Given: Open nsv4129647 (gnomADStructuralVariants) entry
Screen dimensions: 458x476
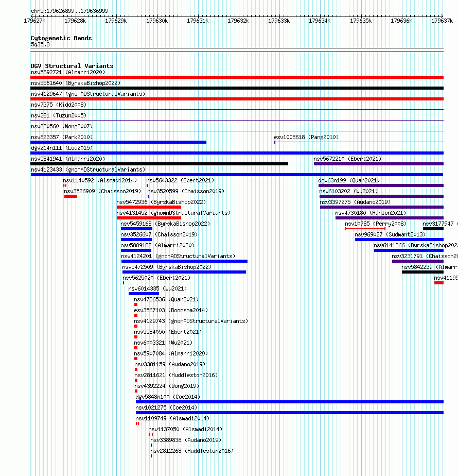Looking at the screenshot, I should 88,94.
